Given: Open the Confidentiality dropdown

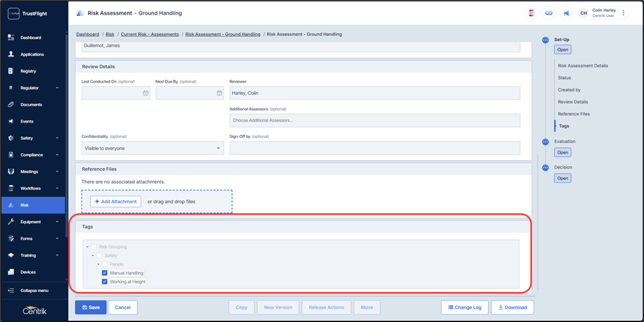Looking at the screenshot, I should tap(152, 148).
